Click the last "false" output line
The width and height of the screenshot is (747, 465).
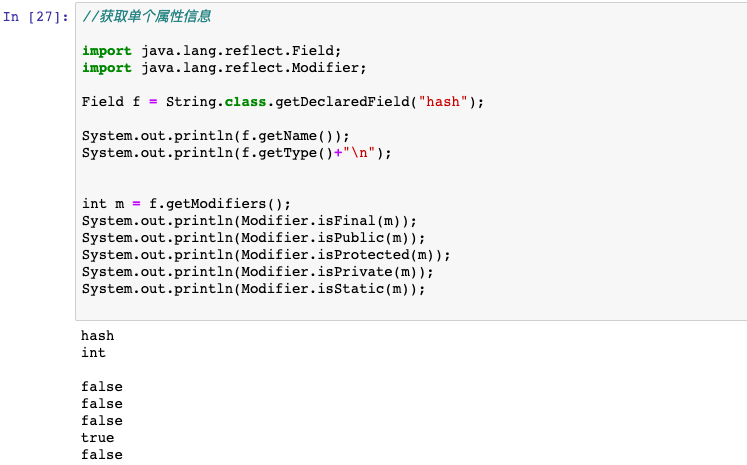coord(102,455)
